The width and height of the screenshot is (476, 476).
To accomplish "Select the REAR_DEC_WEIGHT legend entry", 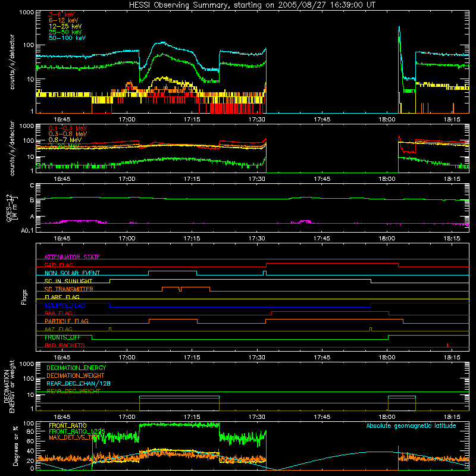I will point(73,392).
